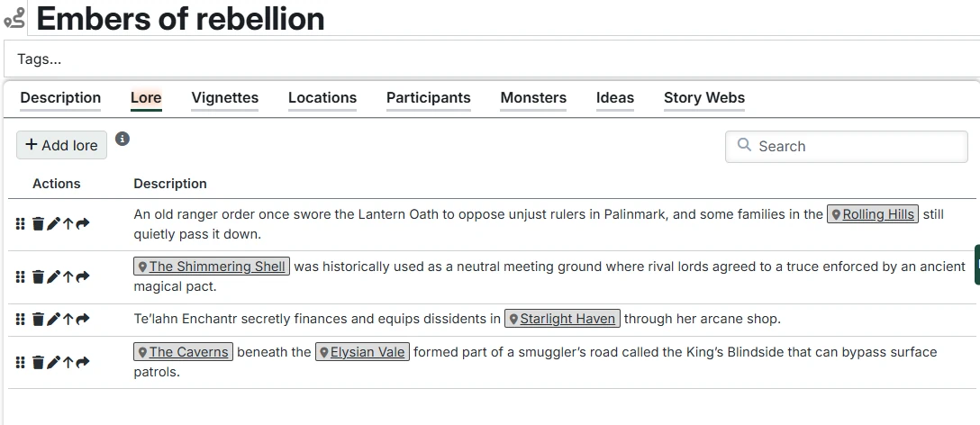The width and height of the screenshot is (980, 425).
Task: Click the story web icon beside title
Action: pyautogui.click(x=14, y=18)
